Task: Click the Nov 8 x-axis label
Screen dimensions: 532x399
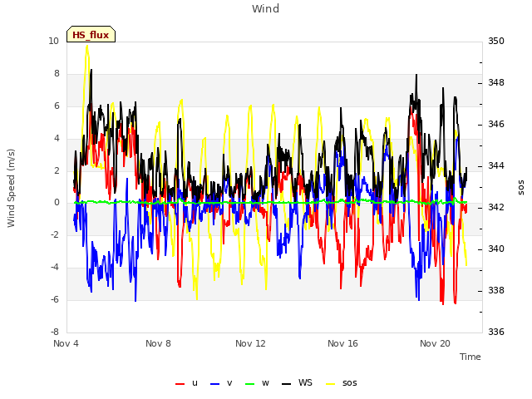Action: pos(158,343)
